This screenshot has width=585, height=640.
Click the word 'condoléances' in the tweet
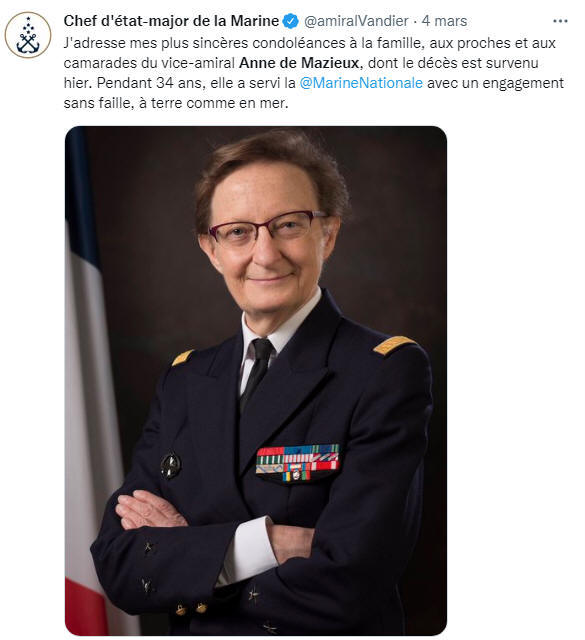point(278,43)
